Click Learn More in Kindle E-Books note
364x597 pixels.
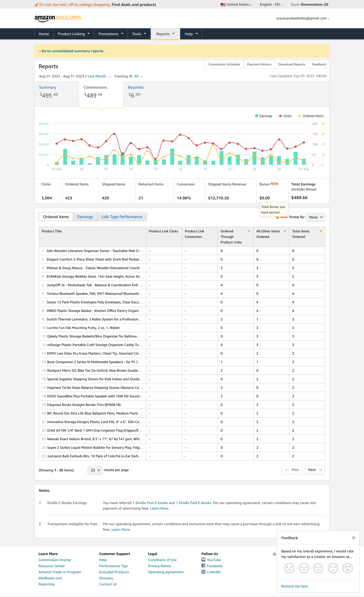tap(159, 508)
